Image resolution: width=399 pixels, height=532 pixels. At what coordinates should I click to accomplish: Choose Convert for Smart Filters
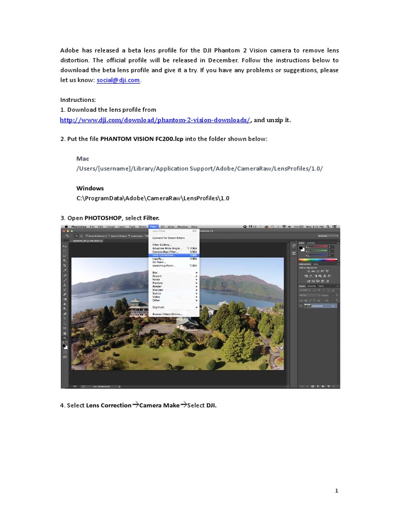coord(174,238)
